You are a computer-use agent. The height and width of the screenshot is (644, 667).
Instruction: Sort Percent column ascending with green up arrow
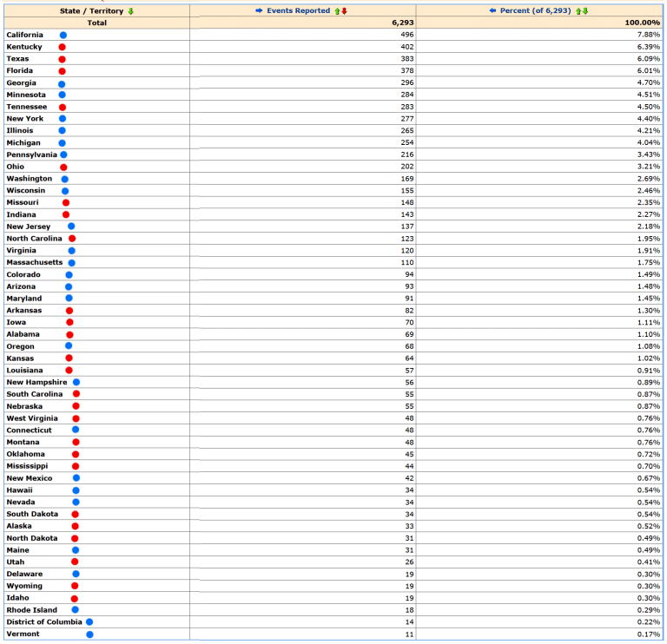click(x=578, y=11)
